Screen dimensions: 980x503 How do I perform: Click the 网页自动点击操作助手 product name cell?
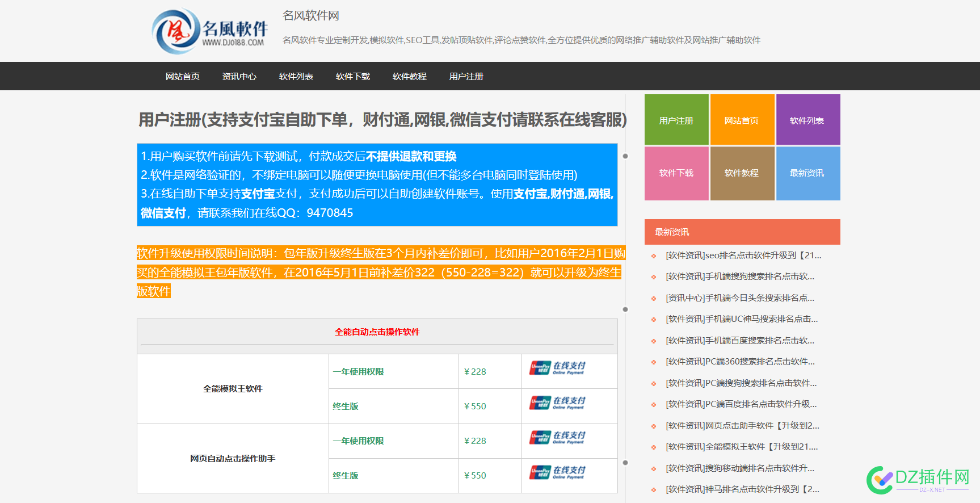pyautogui.click(x=233, y=458)
